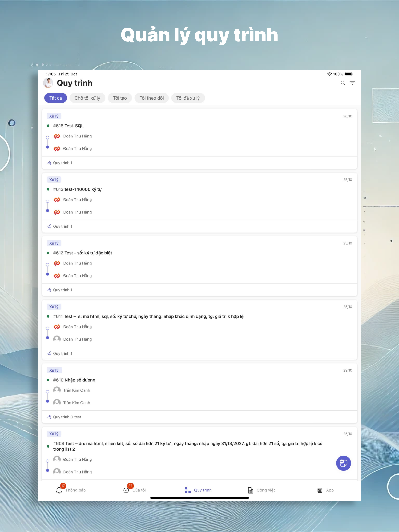
Task: Open "Quy trình O test" link under #610
Action: [67, 417]
